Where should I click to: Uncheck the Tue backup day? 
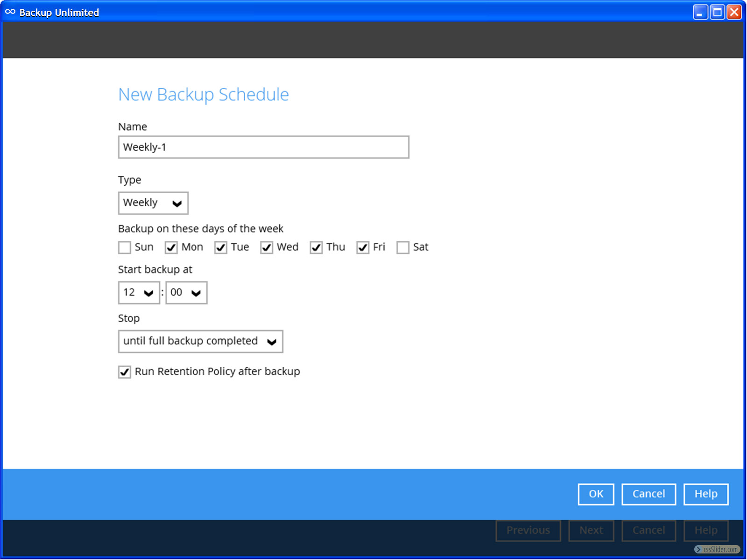[221, 247]
